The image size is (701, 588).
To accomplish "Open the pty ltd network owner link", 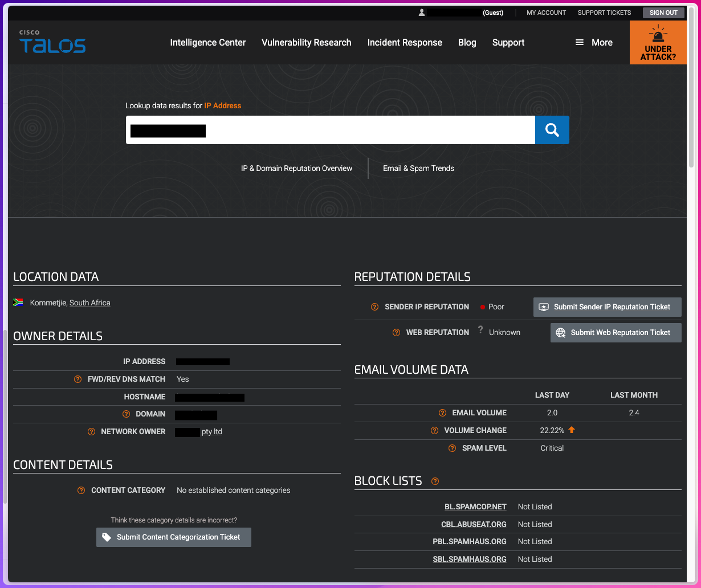I will [211, 431].
